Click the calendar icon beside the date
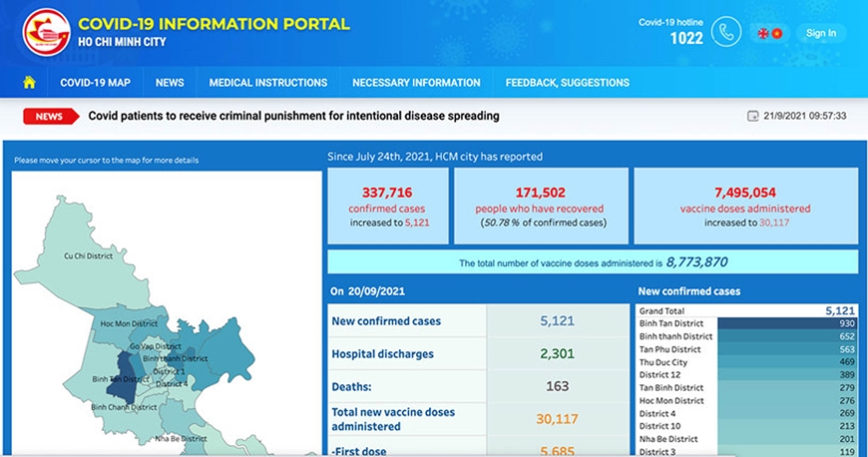The height and width of the screenshot is (457, 868). click(x=753, y=116)
